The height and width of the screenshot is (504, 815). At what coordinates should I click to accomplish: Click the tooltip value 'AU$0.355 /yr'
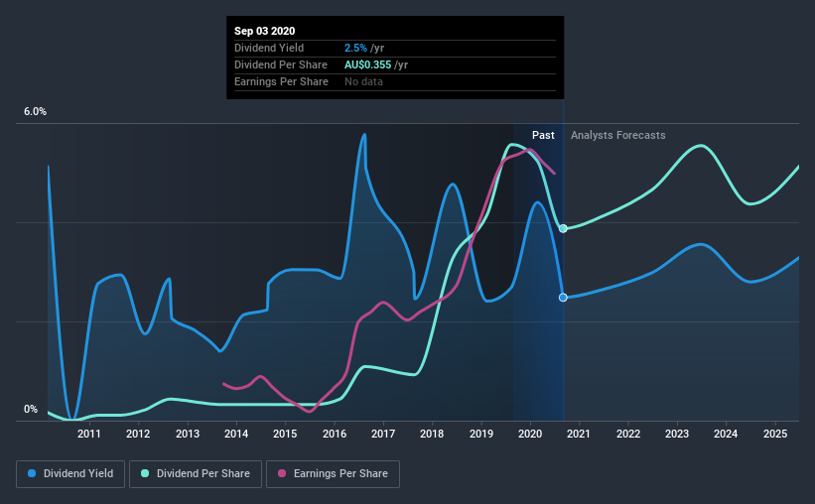tap(376, 64)
